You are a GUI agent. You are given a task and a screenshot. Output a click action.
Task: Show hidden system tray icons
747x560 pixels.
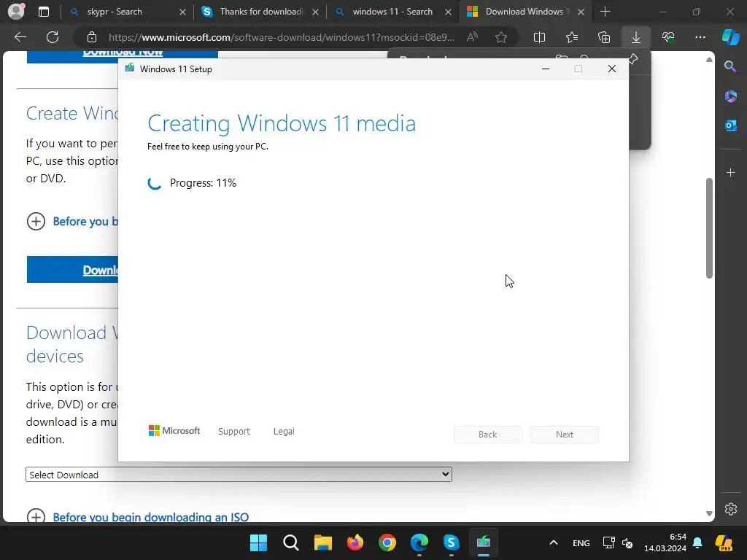[x=554, y=542]
